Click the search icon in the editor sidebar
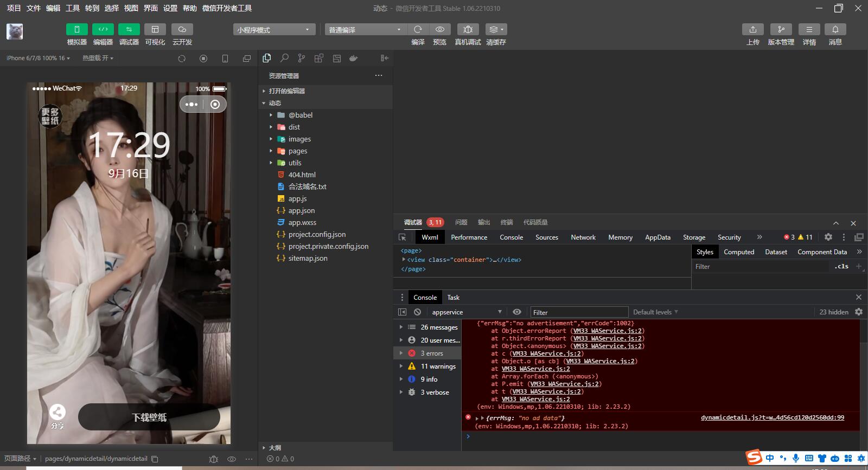Image resolution: width=868 pixels, height=470 pixels. tap(284, 58)
